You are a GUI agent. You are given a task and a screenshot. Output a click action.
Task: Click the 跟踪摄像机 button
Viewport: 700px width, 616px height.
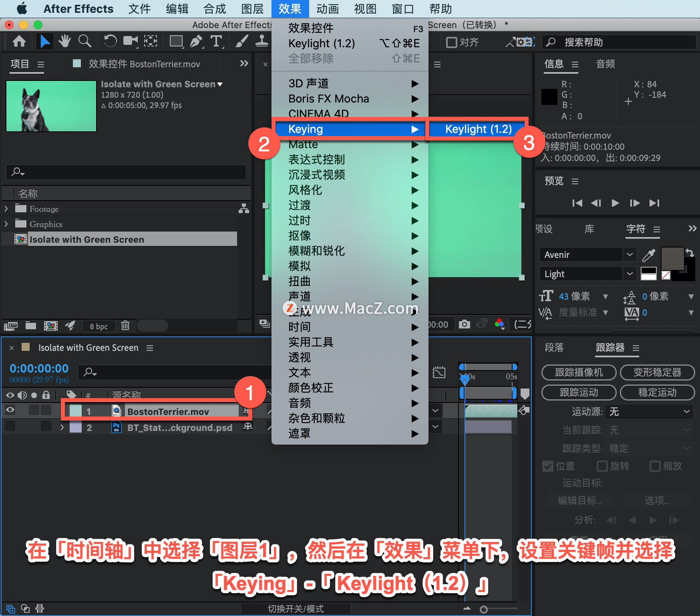coord(579,372)
